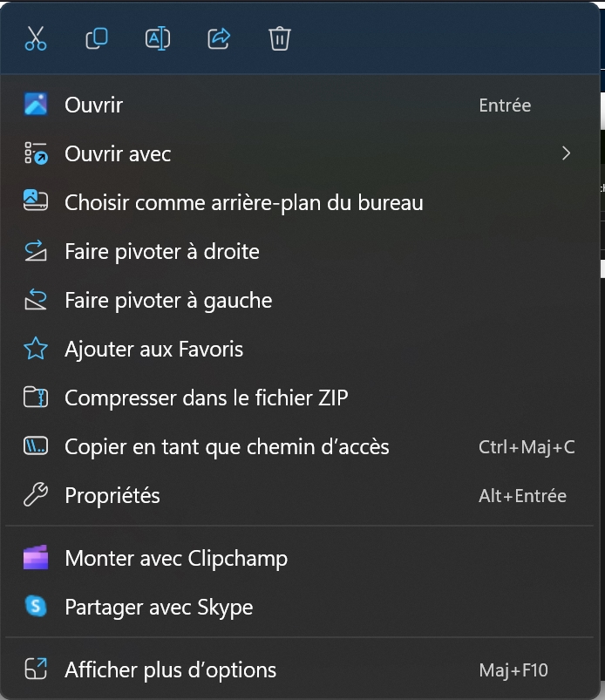Click the star icon beside Ajouter aux Favoris
The image size is (605, 700).
(x=36, y=350)
